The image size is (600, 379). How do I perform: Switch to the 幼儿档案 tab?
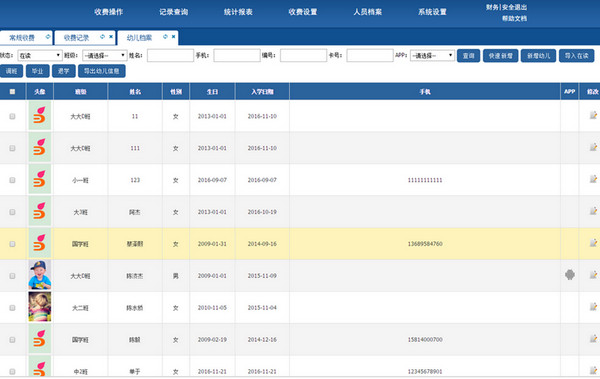click(139, 38)
